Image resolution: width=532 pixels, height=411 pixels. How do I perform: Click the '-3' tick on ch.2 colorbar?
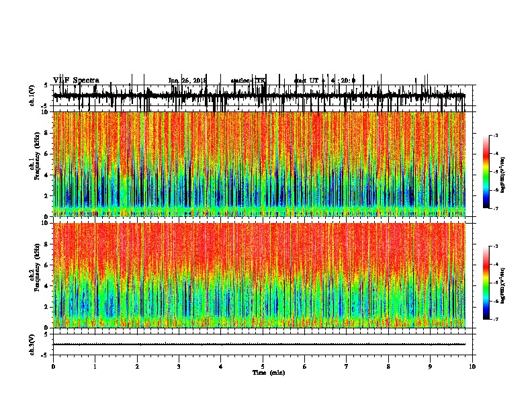tap(496, 246)
